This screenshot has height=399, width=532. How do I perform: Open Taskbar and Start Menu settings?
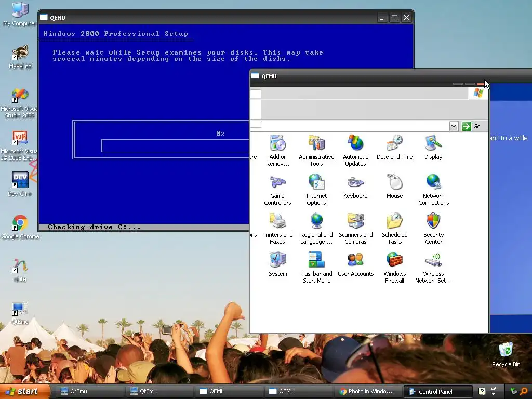(x=316, y=268)
